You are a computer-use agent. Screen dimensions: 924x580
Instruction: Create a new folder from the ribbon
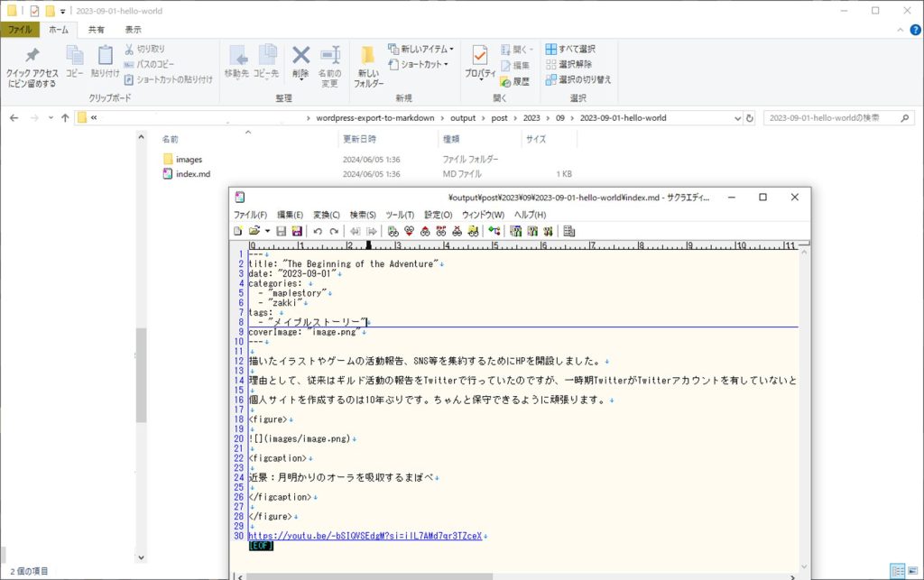pos(368,68)
